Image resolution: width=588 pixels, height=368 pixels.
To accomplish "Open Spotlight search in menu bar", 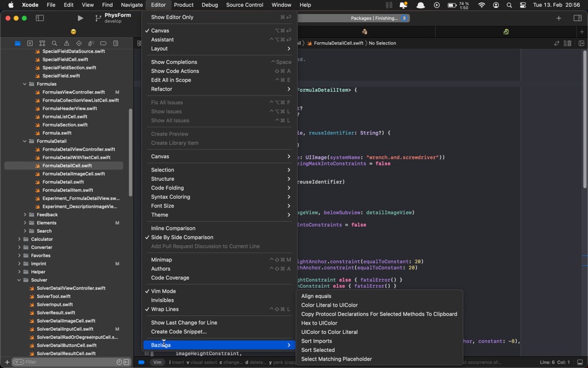I will click(x=509, y=5).
